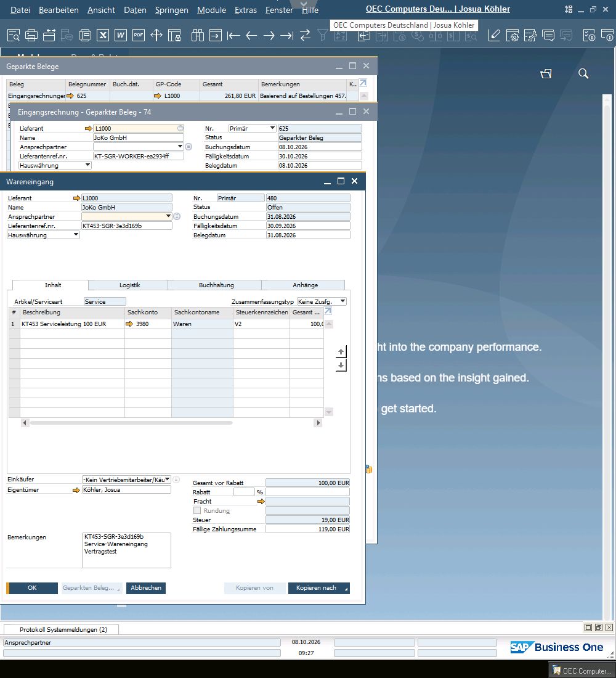Click the printer icon in toolbar

click(x=31, y=36)
